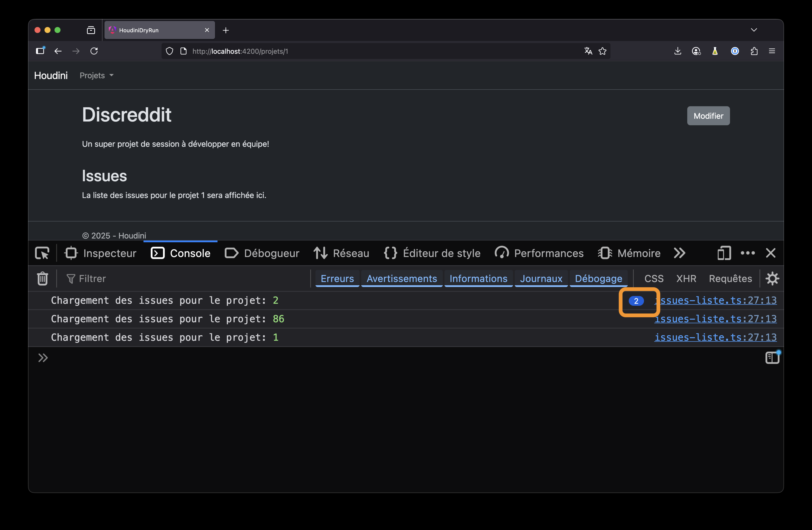Open console settings gear icon

(772, 278)
